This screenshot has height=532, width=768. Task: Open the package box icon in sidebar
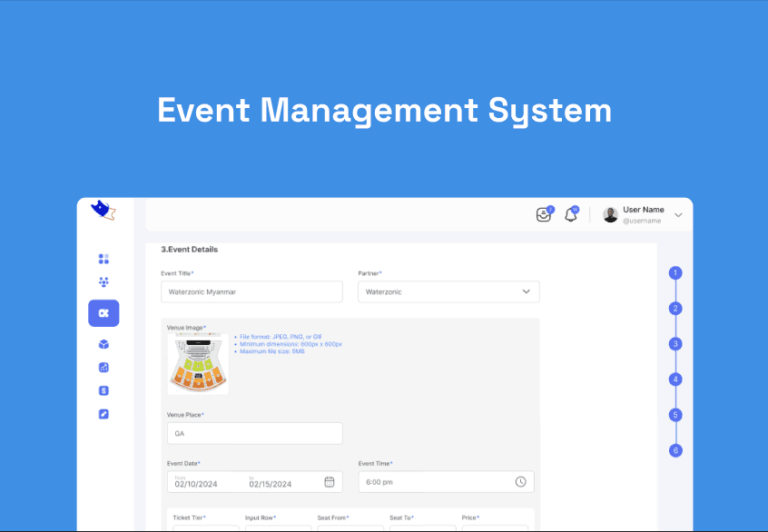pos(103,344)
